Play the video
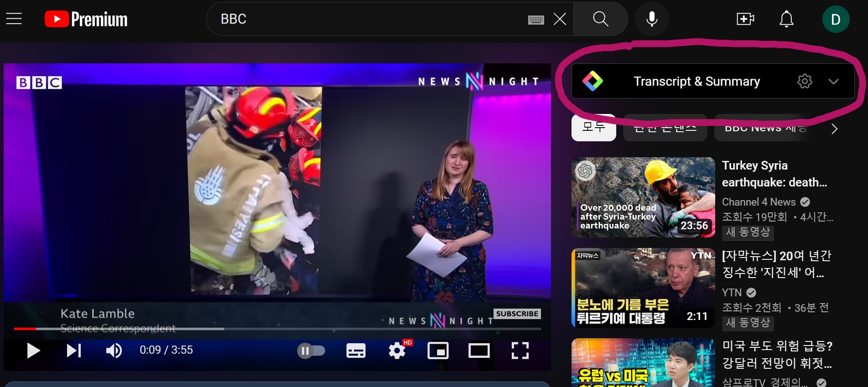 (x=33, y=351)
